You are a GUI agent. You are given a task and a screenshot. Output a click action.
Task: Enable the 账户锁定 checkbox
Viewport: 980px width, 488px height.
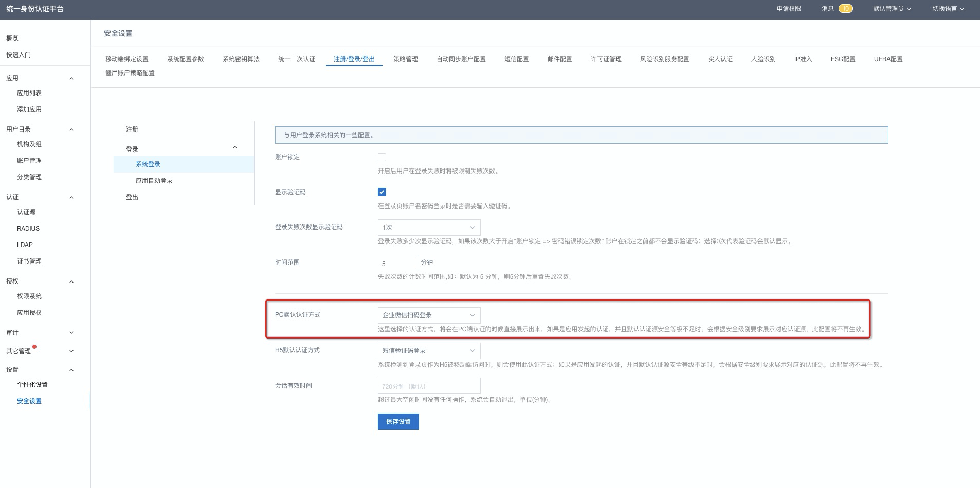pyautogui.click(x=382, y=157)
